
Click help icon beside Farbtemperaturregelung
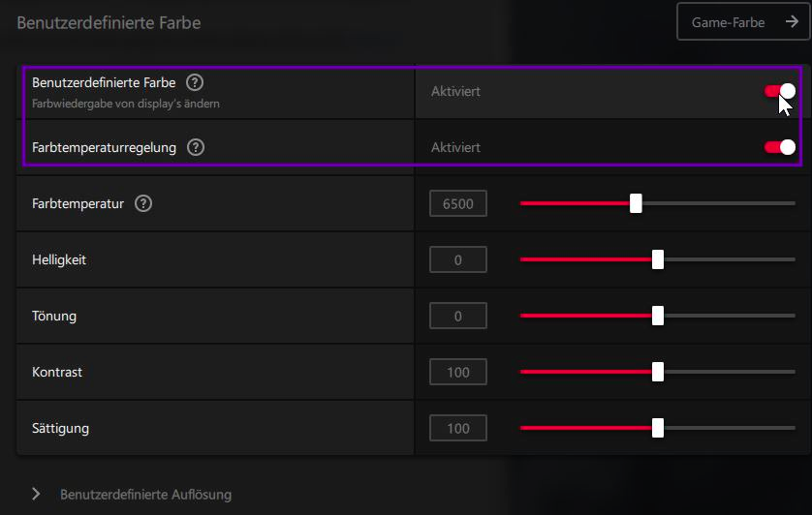click(196, 148)
